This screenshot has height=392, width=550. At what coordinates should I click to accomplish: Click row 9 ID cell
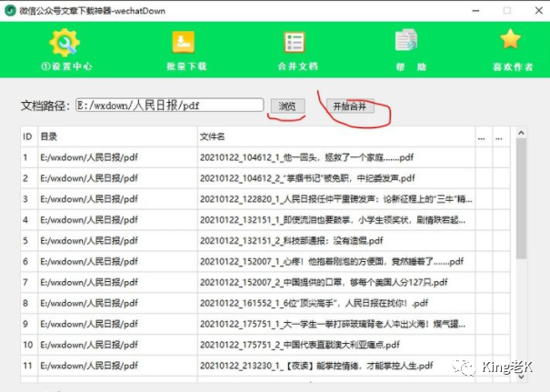29,324
